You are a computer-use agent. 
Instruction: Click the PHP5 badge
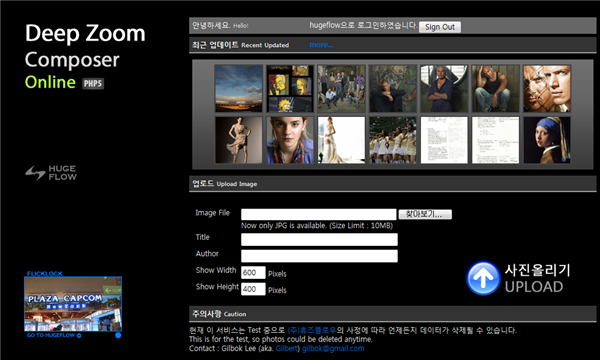[x=93, y=83]
